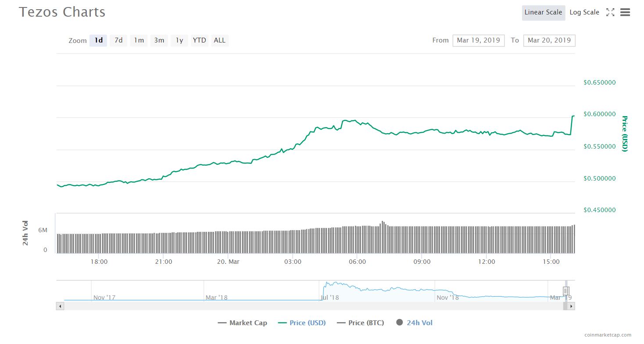This screenshot has width=644, height=344.
Task: Open coinmarketcap.com credit link
Action: point(608,335)
